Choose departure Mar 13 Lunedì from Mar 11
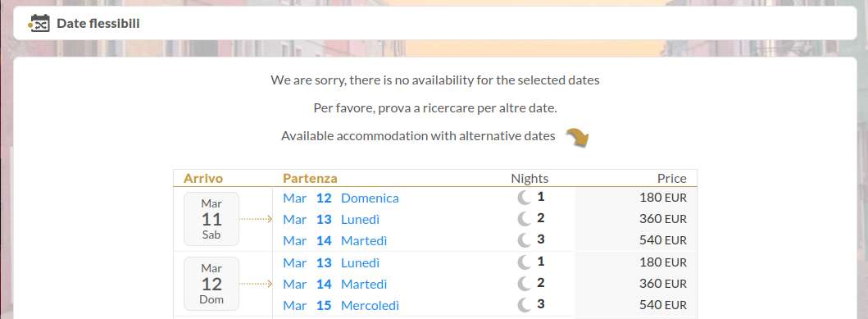This screenshot has width=868, height=319. [x=331, y=219]
